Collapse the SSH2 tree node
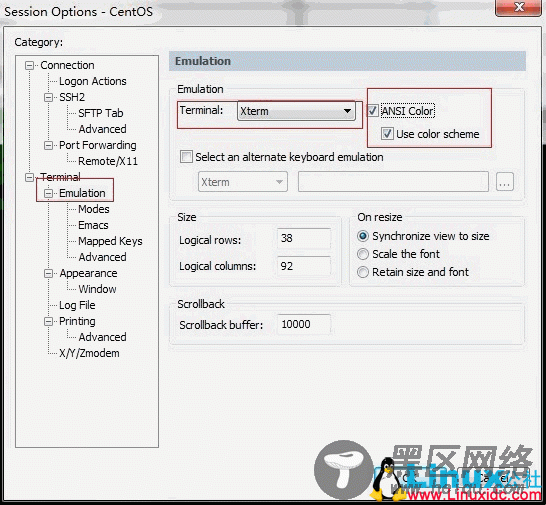 coord(48,98)
